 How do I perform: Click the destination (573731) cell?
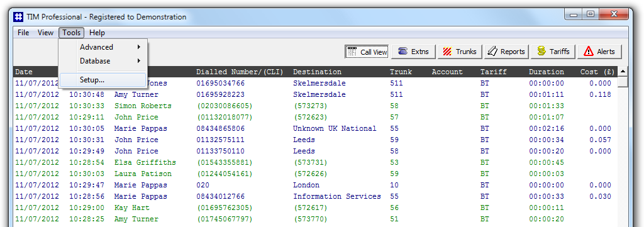coord(311,163)
